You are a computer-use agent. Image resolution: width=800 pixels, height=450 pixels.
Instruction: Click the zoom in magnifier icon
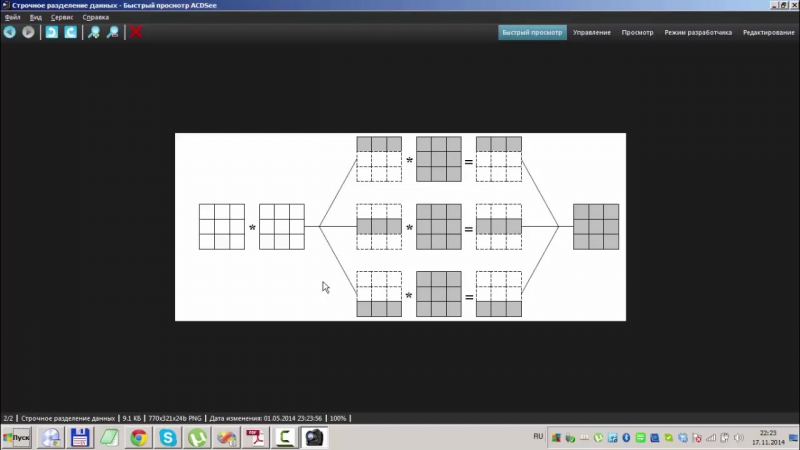tap(94, 32)
